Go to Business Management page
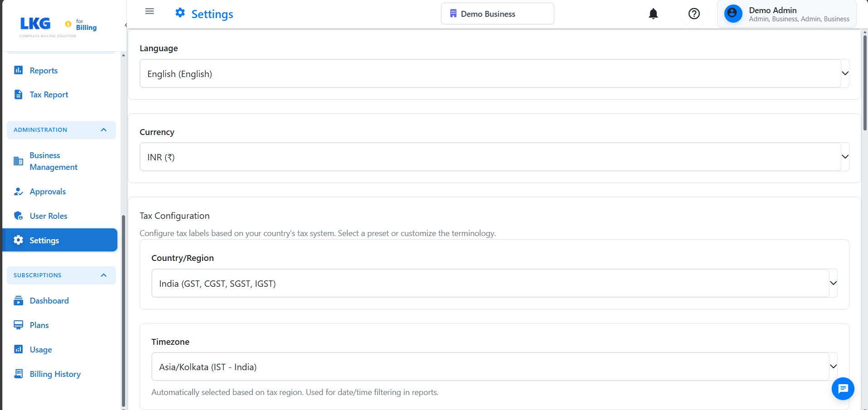The height and width of the screenshot is (410, 868). (53, 161)
